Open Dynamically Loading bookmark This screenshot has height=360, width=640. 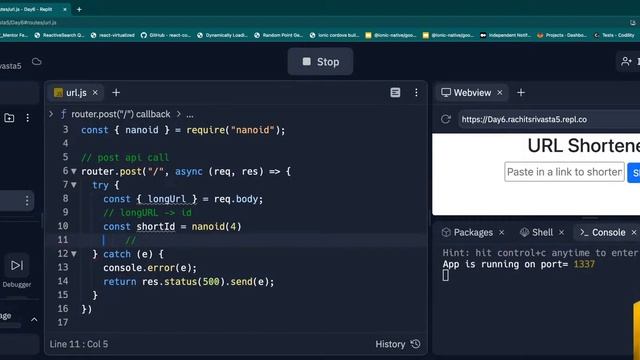[x=222, y=35]
